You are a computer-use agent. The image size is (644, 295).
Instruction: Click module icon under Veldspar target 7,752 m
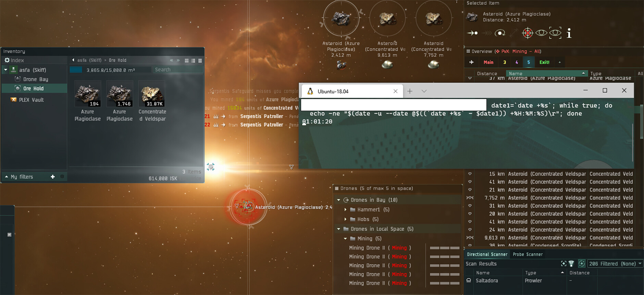(x=433, y=64)
